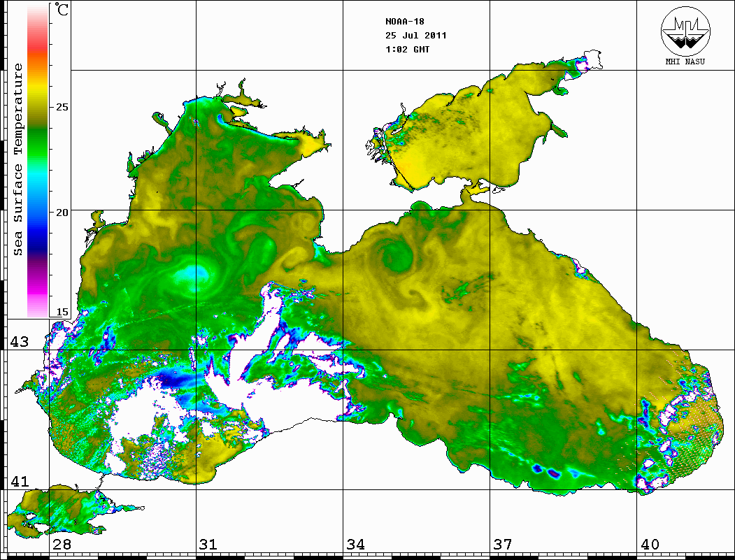Click longitude label '40'

[650, 544]
